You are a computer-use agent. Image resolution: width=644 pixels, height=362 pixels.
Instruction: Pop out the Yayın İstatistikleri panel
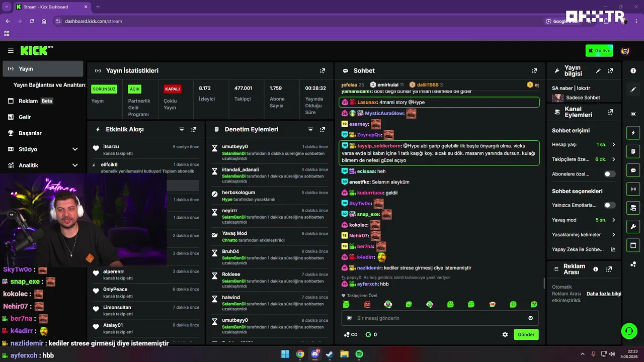[323, 71]
